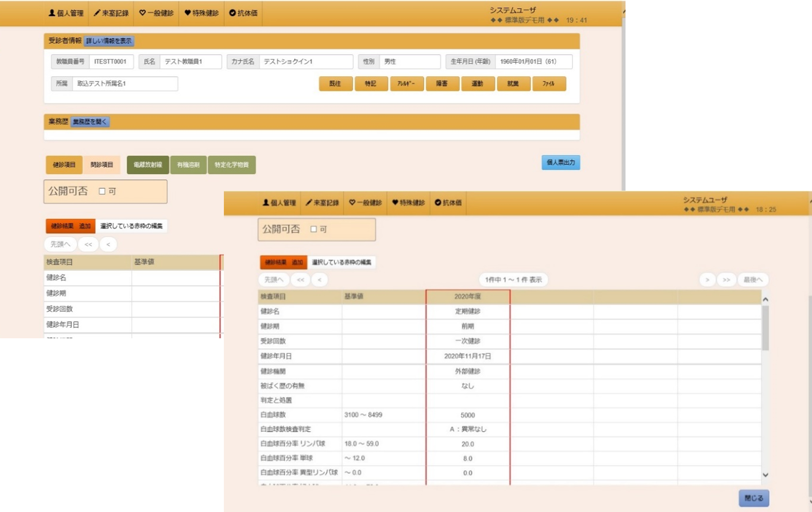Viewport: 812px width, 512px height.
Task: Open 個人管理 menu in front window
Action: point(279,203)
